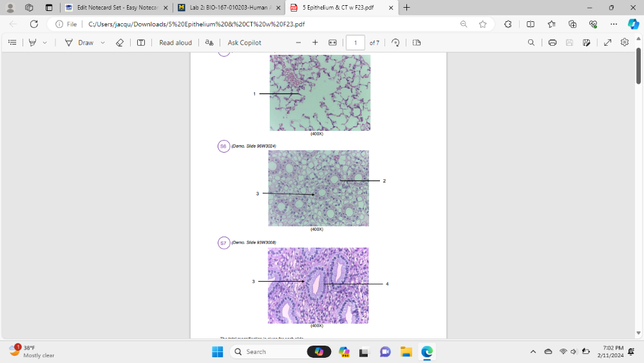Open the PDF table of contents panel
Viewport: 644px width, 363px height.
tap(12, 43)
